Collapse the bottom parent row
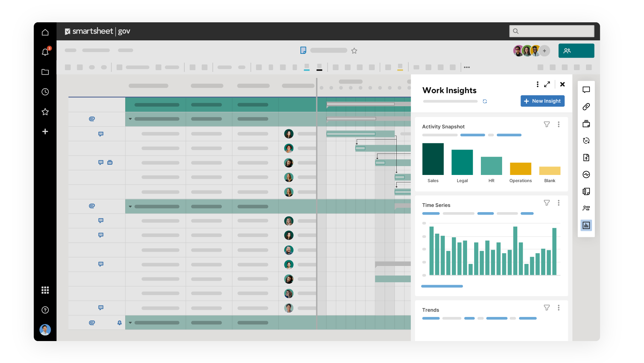644x363 pixels. tap(130, 323)
